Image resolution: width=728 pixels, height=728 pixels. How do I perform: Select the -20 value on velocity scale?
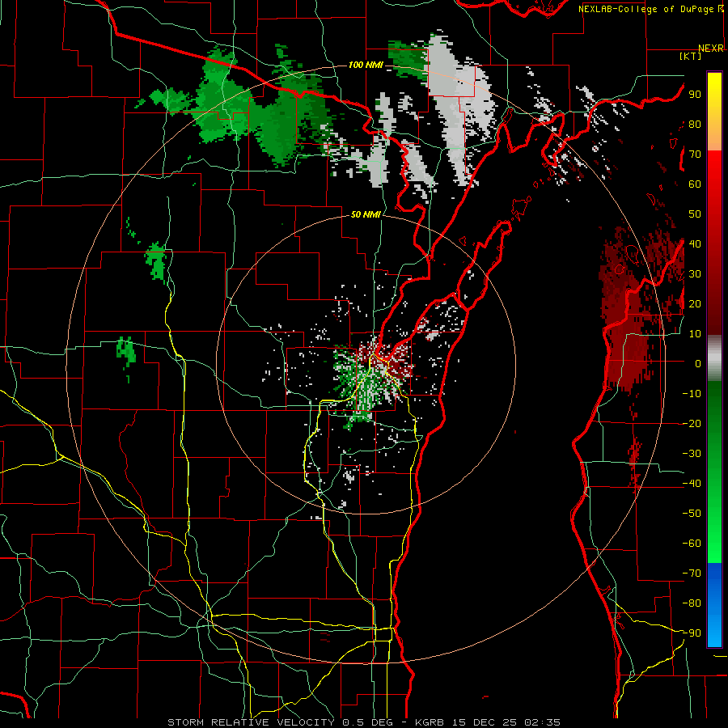coord(692,423)
